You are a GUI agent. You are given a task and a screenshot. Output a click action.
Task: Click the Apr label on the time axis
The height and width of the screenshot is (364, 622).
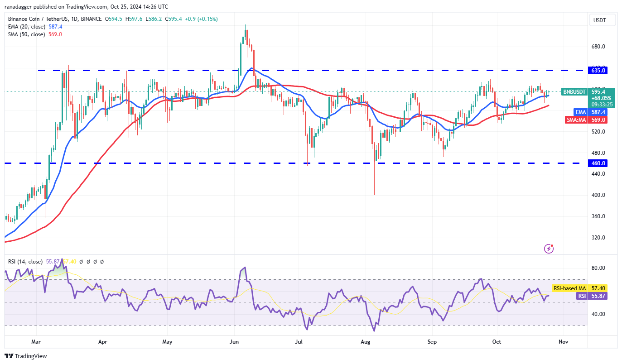coord(103,342)
